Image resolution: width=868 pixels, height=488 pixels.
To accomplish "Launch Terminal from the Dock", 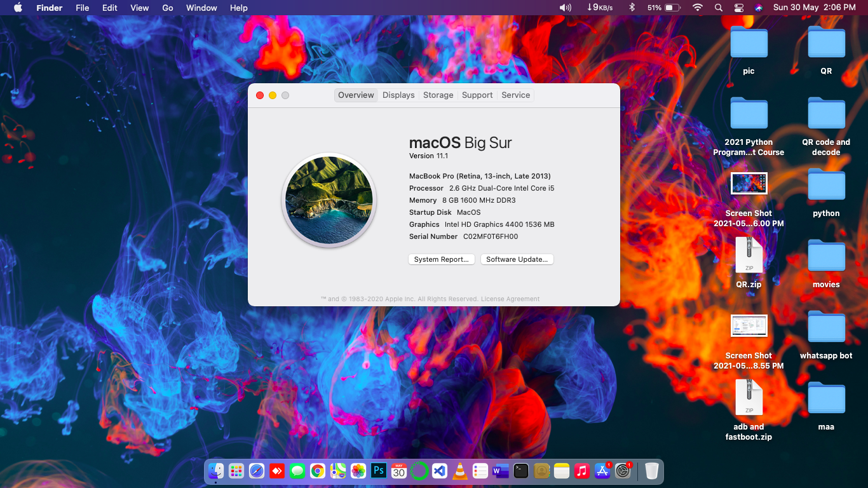I will click(521, 471).
